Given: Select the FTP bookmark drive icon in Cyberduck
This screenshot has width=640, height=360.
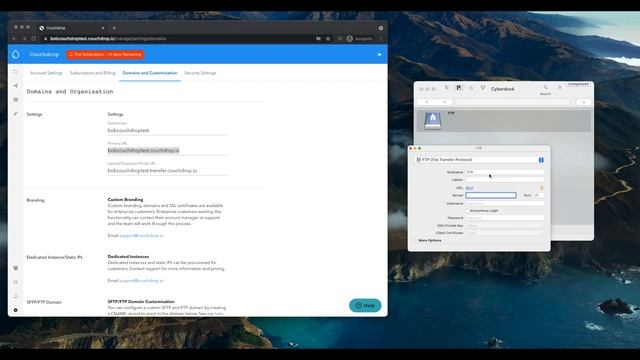Looking at the screenshot, I should pos(433,120).
